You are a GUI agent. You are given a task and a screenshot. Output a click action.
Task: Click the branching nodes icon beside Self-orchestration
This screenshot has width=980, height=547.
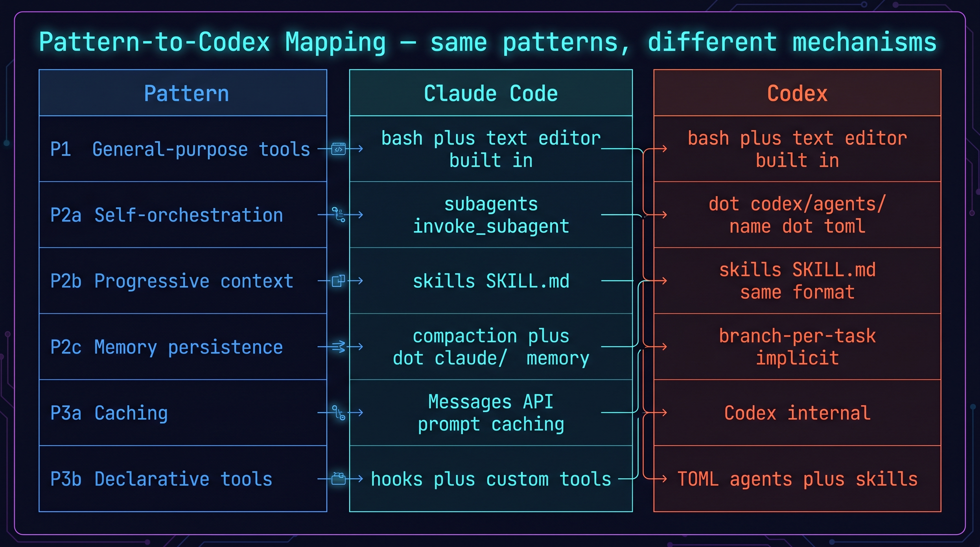click(x=338, y=214)
